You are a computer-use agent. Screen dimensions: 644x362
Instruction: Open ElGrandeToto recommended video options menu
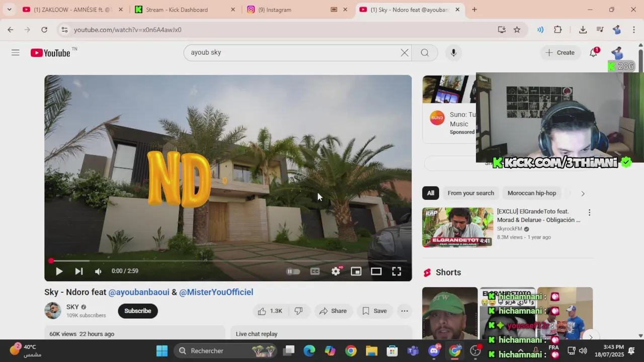(x=589, y=213)
